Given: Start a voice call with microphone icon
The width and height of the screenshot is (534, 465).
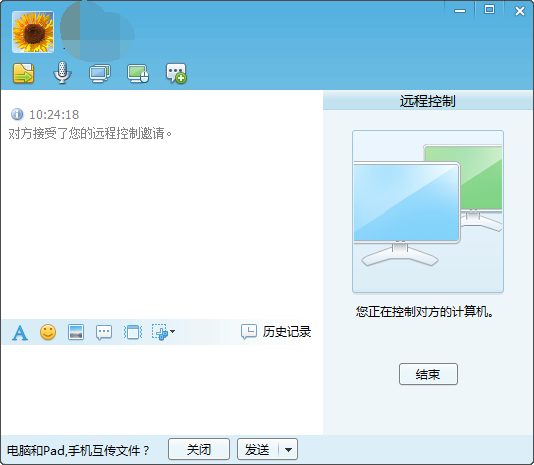Looking at the screenshot, I should 62,73.
